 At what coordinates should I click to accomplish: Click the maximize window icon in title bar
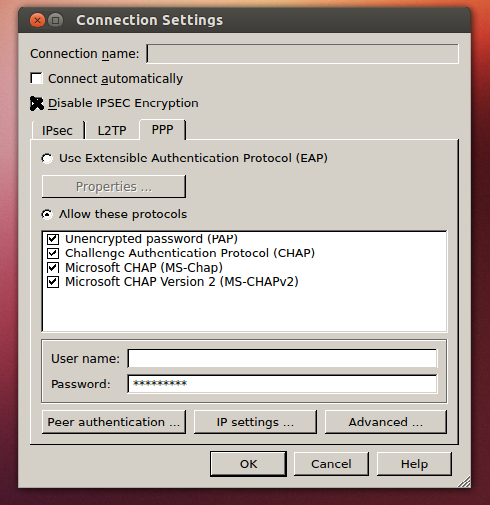[x=56, y=21]
